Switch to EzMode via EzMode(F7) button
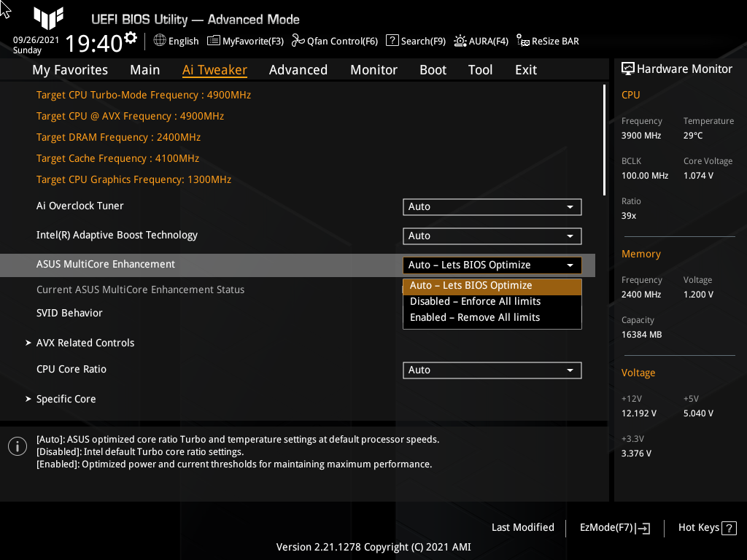The width and height of the screenshot is (747, 560). point(614,527)
